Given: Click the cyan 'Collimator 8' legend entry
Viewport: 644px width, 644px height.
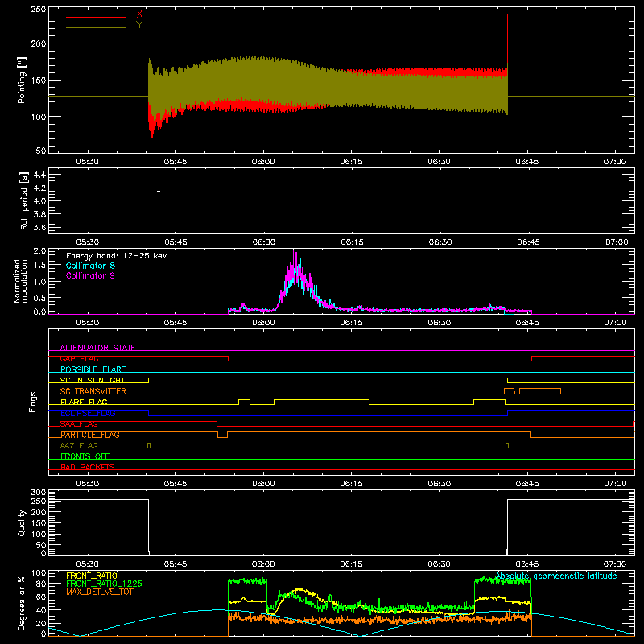Looking at the screenshot, I should point(90,266).
